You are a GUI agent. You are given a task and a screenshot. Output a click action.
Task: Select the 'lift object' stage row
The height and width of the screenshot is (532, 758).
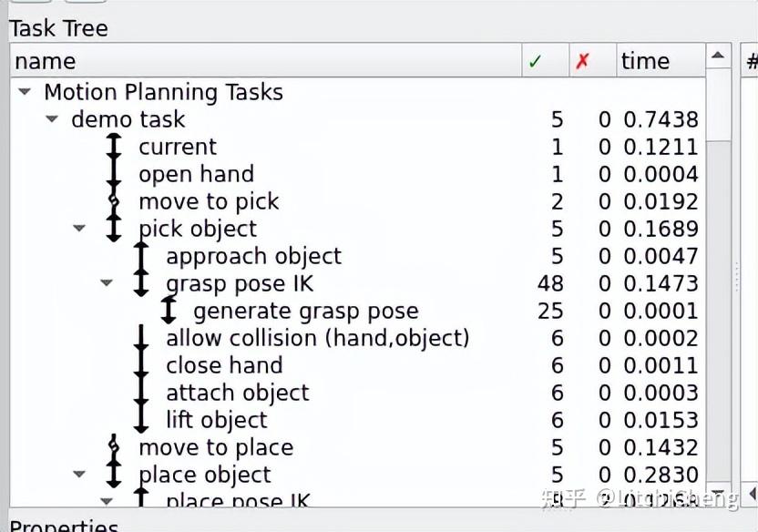217,420
